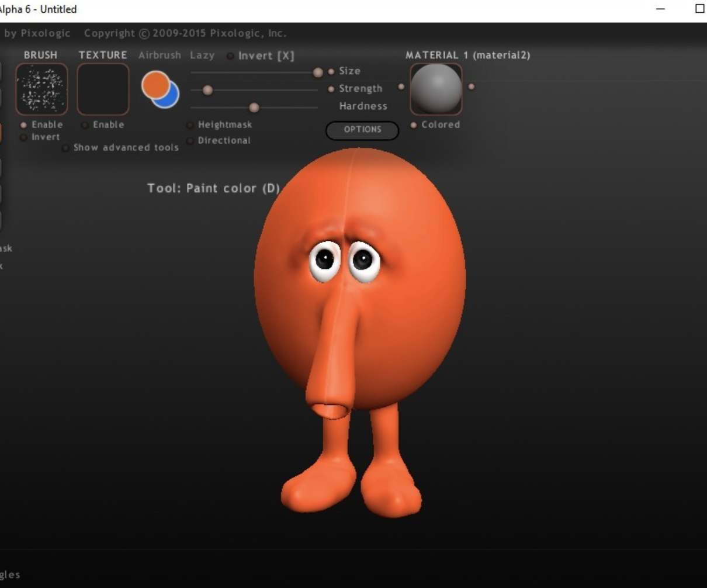
Task: Toggle the Directional option
Action: tap(190, 141)
